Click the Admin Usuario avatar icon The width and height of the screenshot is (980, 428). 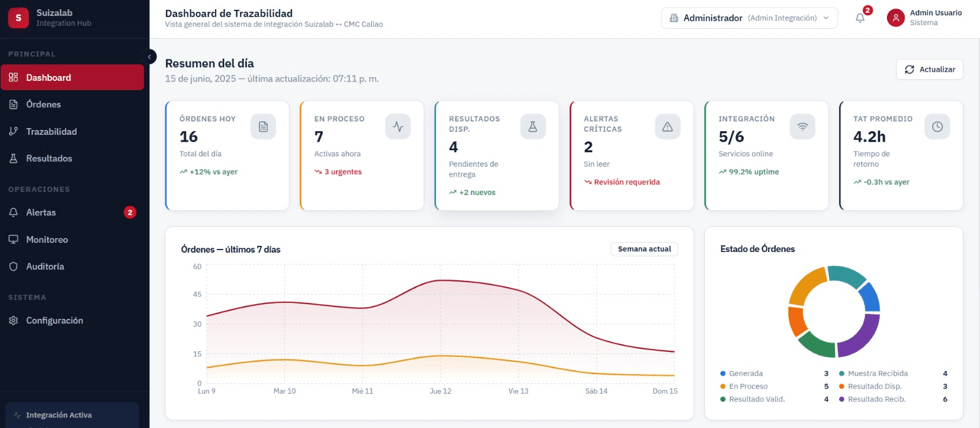[x=895, y=18]
